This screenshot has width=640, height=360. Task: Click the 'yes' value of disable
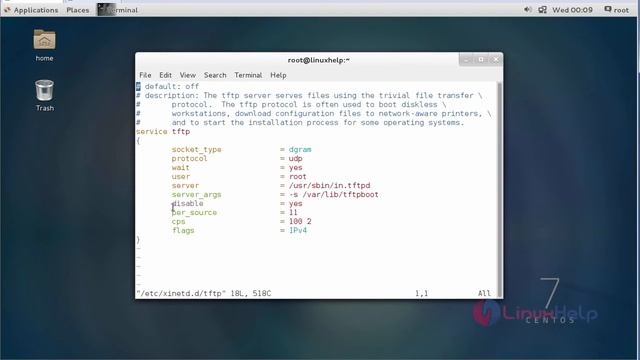pos(296,203)
